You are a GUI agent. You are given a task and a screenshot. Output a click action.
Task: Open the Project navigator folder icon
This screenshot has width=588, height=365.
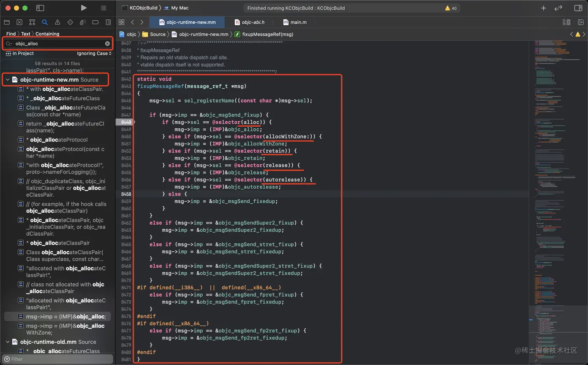coord(7,23)
